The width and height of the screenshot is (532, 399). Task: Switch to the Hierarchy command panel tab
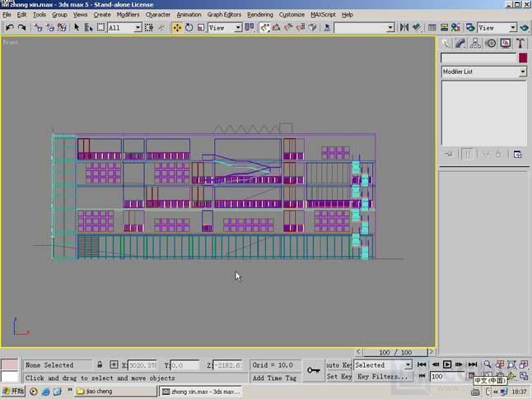475,44
